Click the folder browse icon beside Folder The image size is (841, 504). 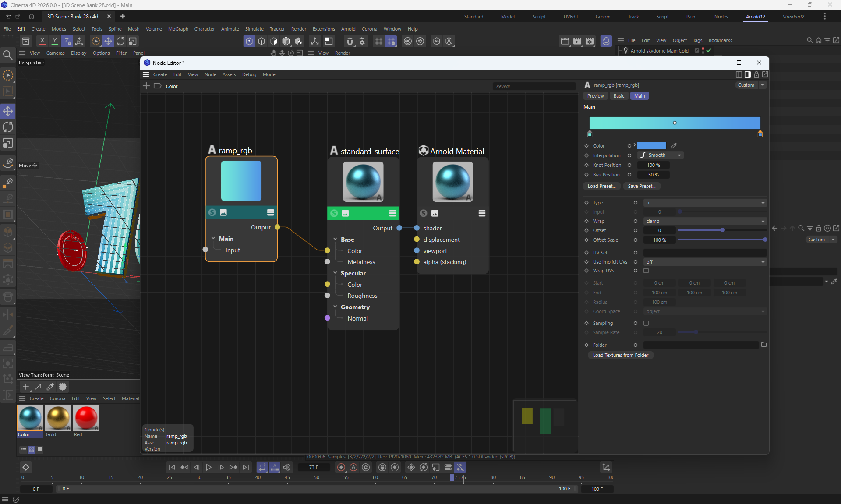click(x=764, y=345)
